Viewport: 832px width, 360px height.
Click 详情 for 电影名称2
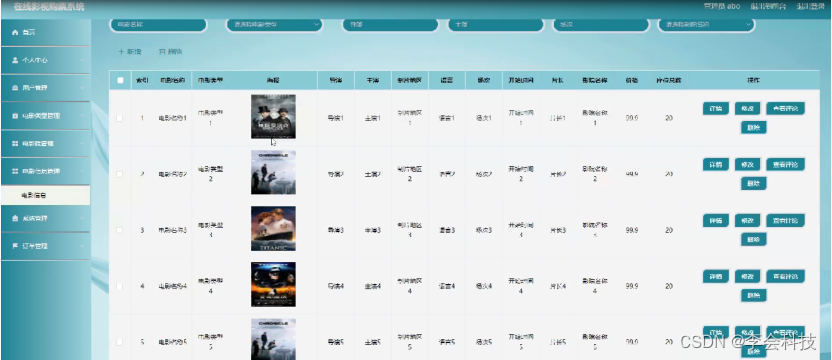(x=716, y=165)
